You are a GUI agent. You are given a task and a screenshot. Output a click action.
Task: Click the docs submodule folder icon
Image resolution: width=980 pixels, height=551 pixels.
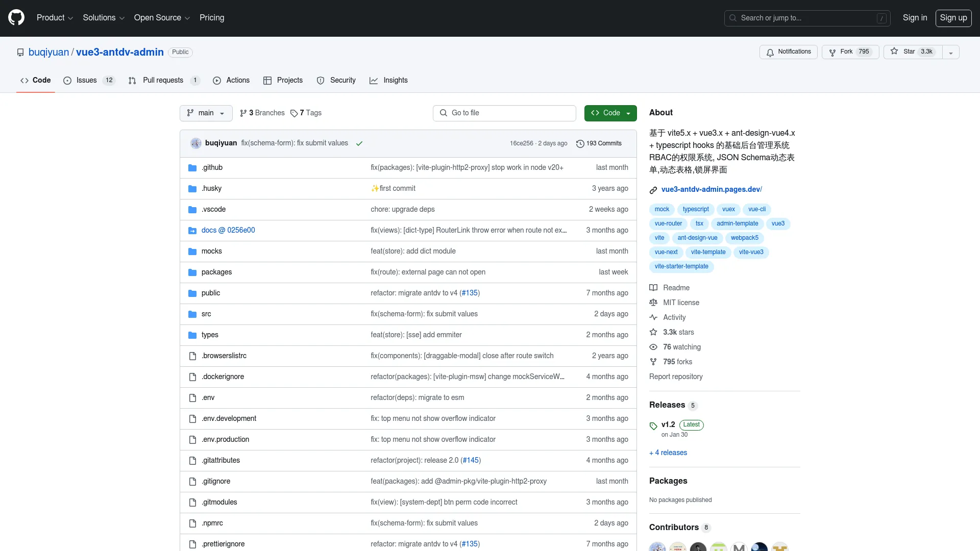click(192, 231)
